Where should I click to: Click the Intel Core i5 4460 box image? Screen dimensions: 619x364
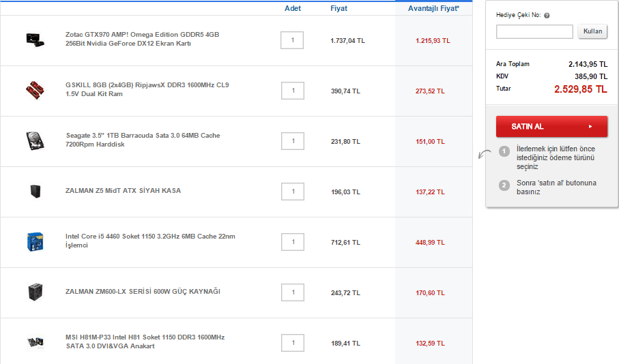tap(33, 241)
